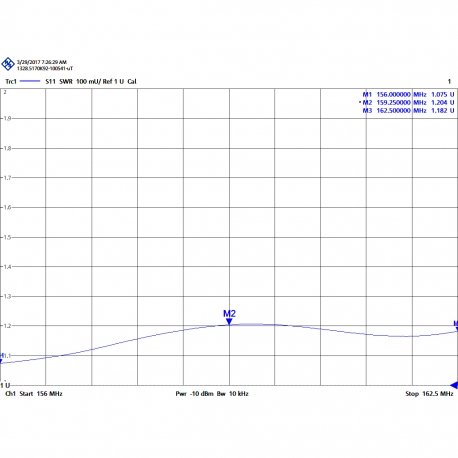Click the S11 measurement parameter label
458x458 pixels.
click(x=50, y=82)
